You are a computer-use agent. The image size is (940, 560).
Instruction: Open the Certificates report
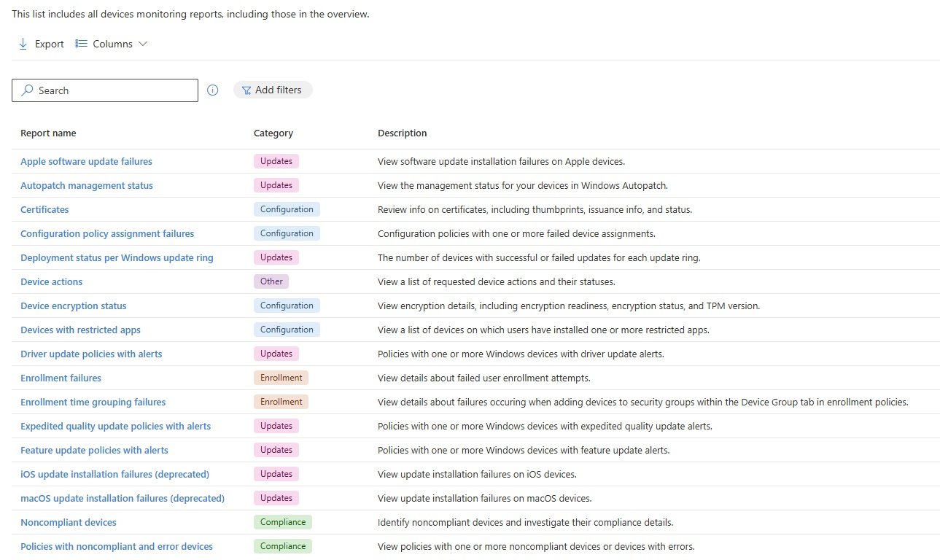(x=44, y=209)
